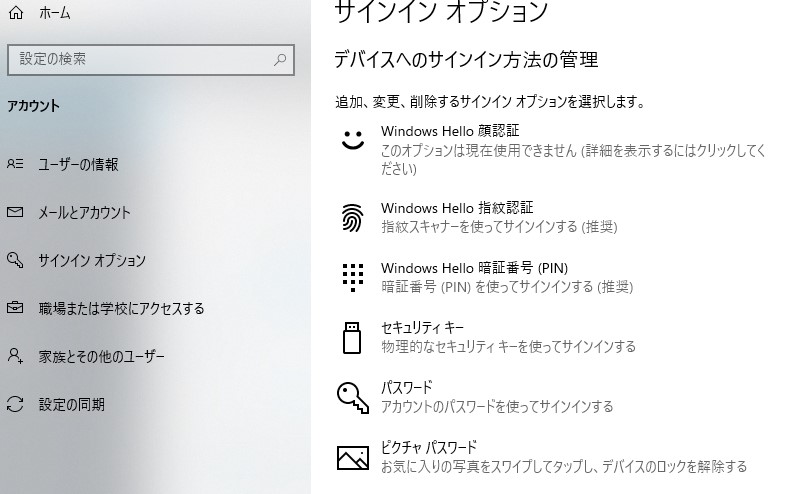Image resolution: width=799 pixels, height=494 pixels.
Task: Click サインイン オプション page title
Action: (x=441, y=11)
